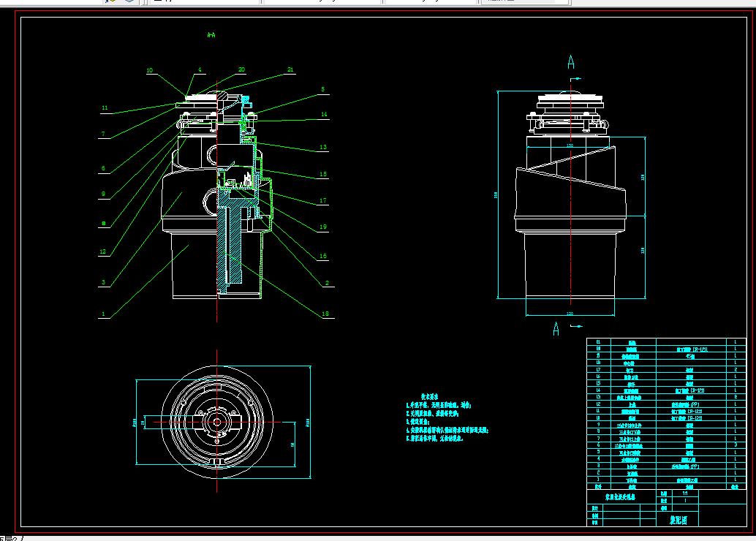
Task: Select the part balloon number 10
Action: 149,70
